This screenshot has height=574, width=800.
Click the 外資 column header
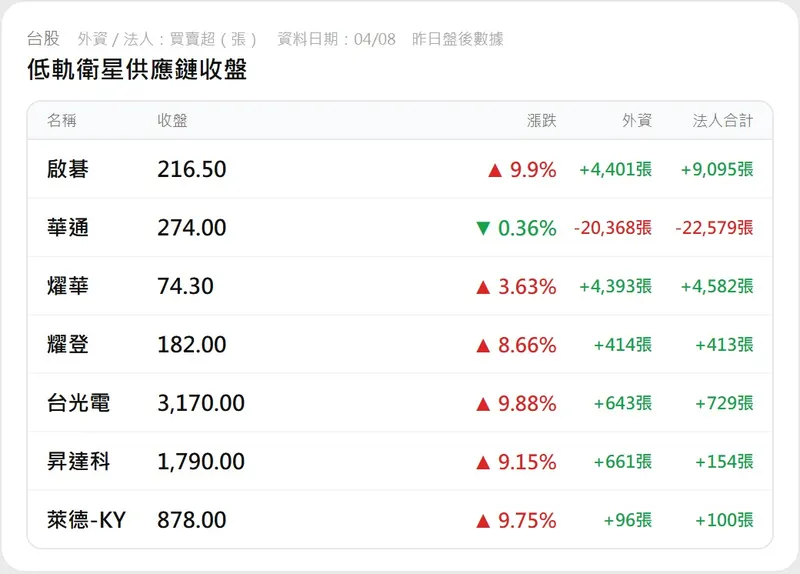(637, 121)
